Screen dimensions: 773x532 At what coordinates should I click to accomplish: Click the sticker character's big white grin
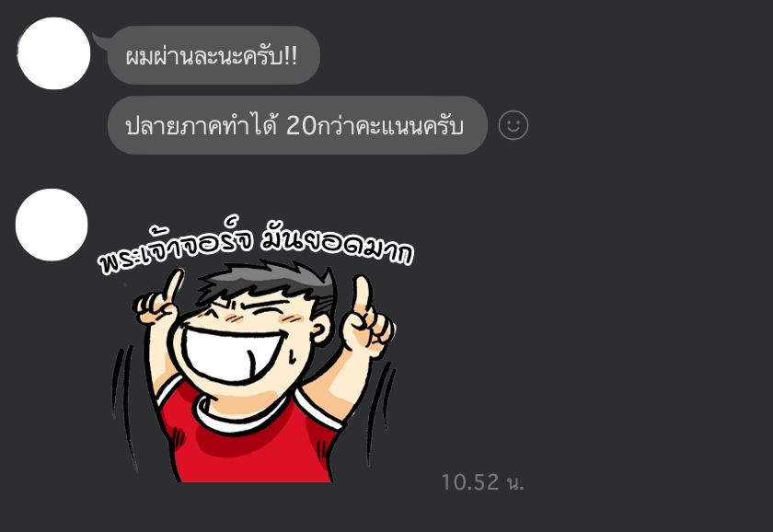(x=233, y=354)
